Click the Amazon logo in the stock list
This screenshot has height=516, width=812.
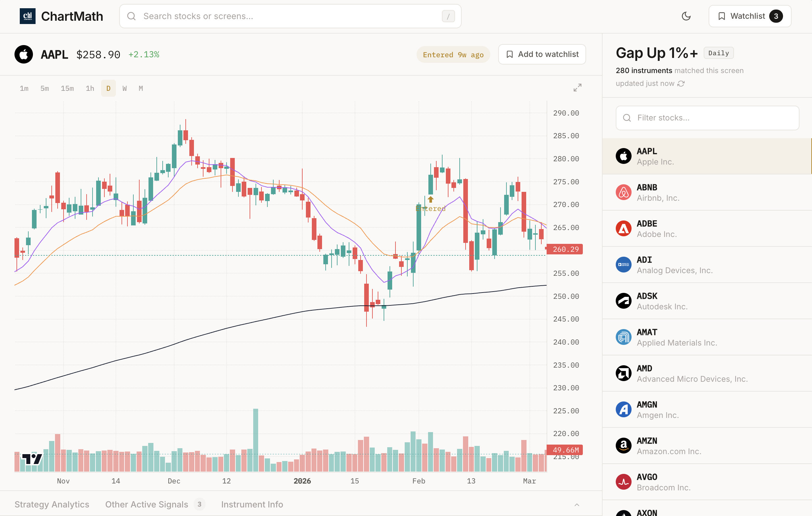pos(624,445)
